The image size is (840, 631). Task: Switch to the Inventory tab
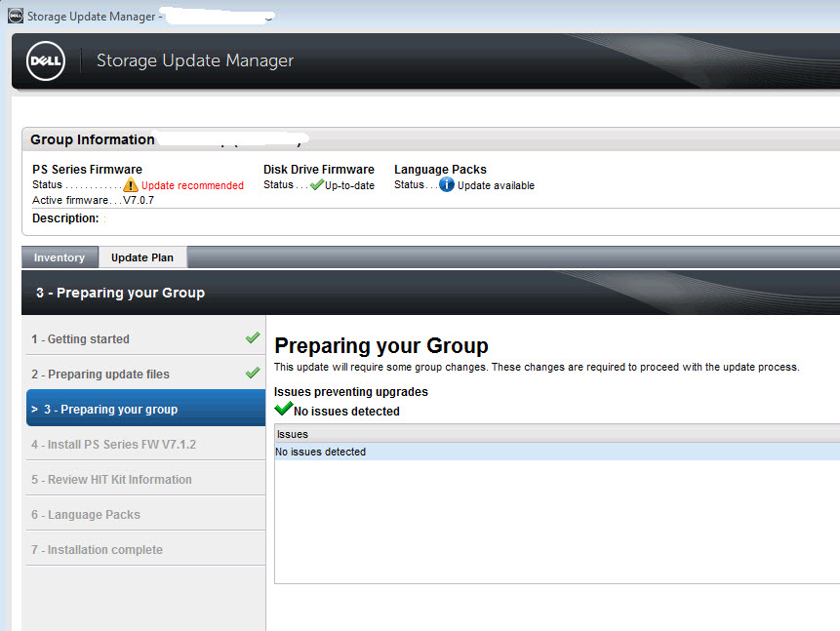coord(60,257)
